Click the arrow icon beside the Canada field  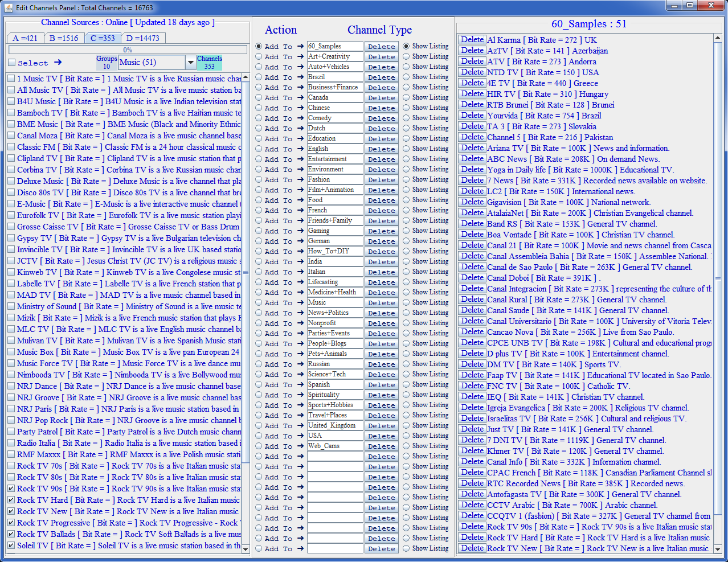tap(300, 97)
